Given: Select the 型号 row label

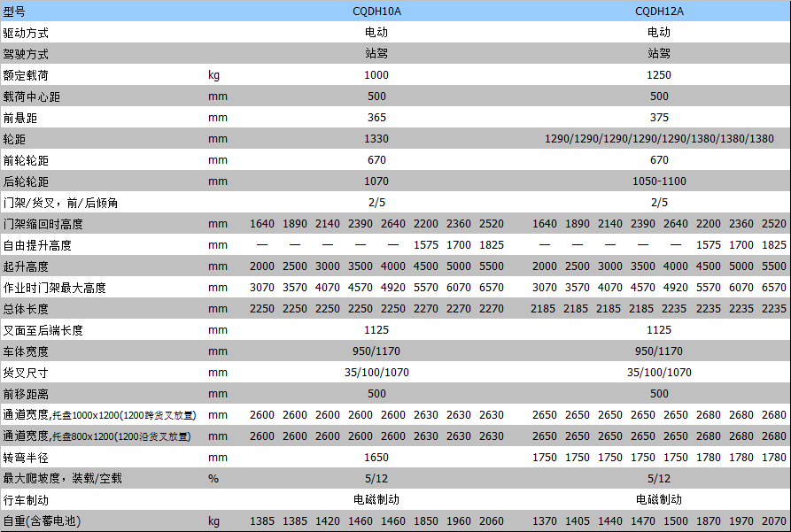Looking at the screenshot, I should 14,11.
